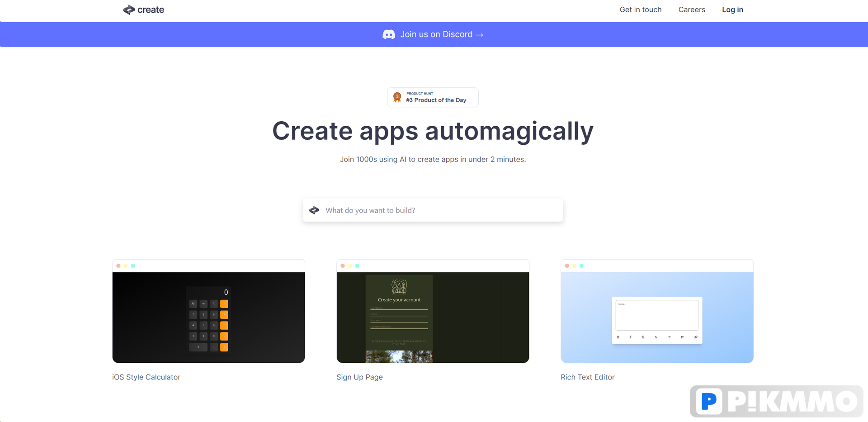This screenshot has height=422, width=868.
Task: Click the Sign Up Page caption
Action: pyautogui.click(x=359, y=377)
